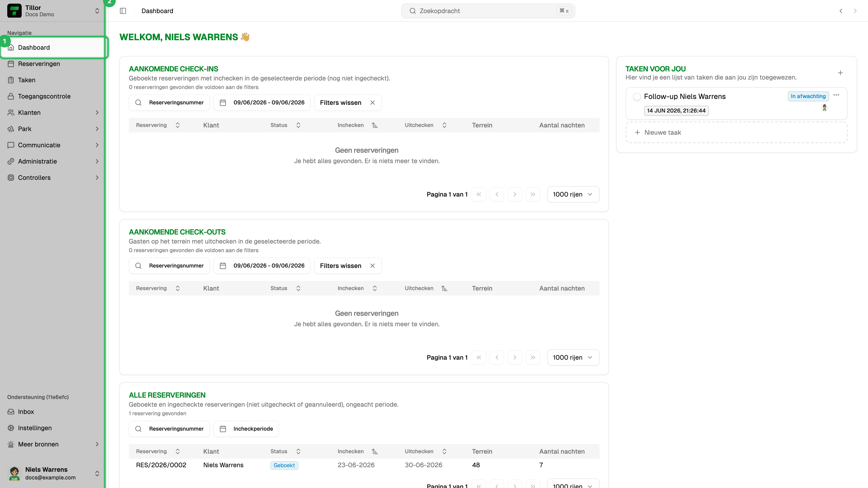
Task: Click check-out date 30-06-2026
Action: (424, 465)
